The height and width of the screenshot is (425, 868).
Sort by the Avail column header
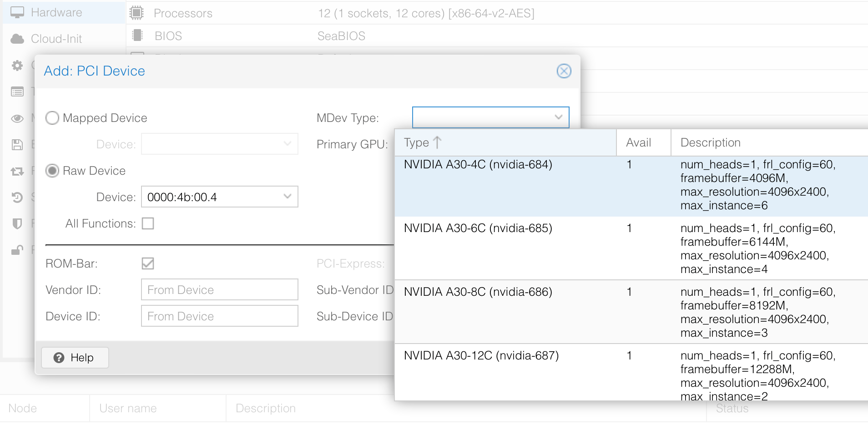click(644, 142)
